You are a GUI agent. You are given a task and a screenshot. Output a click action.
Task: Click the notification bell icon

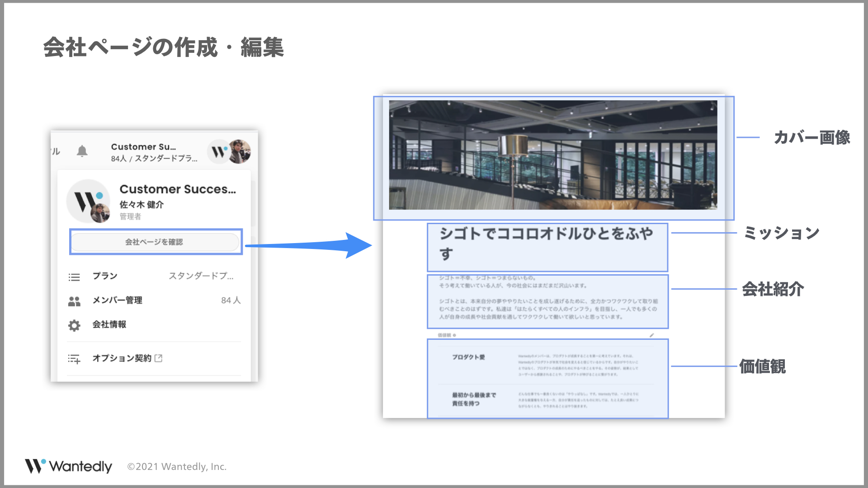(82, 151)
